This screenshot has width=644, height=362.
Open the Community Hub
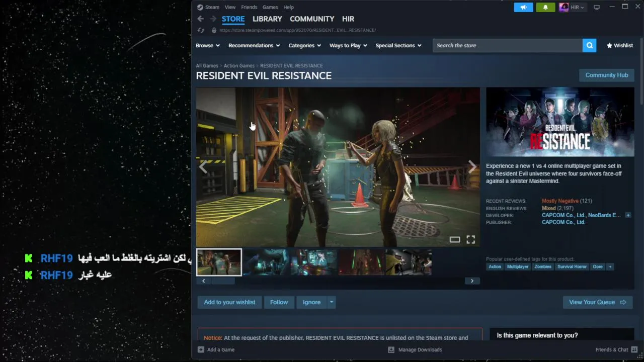point(607,75)
